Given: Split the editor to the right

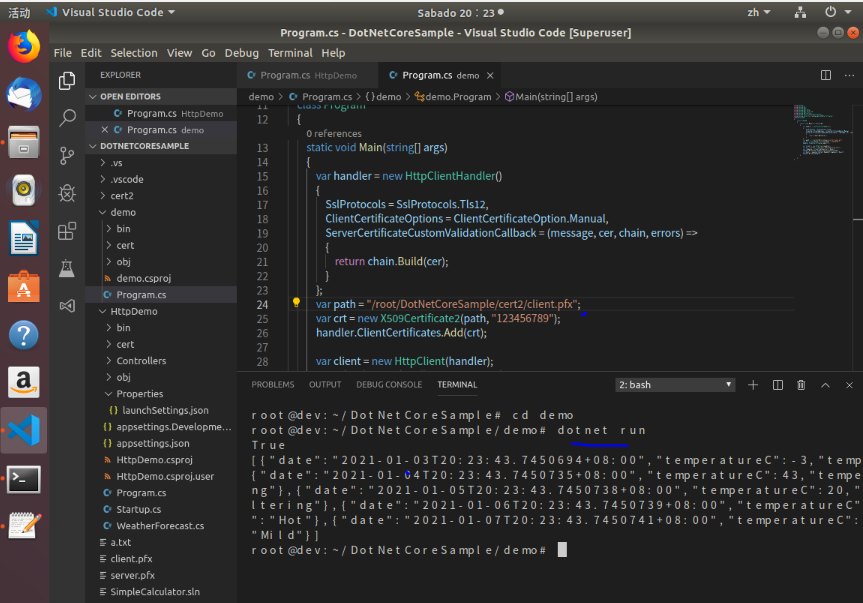Looking at the screenshot, I should (826, 75).
